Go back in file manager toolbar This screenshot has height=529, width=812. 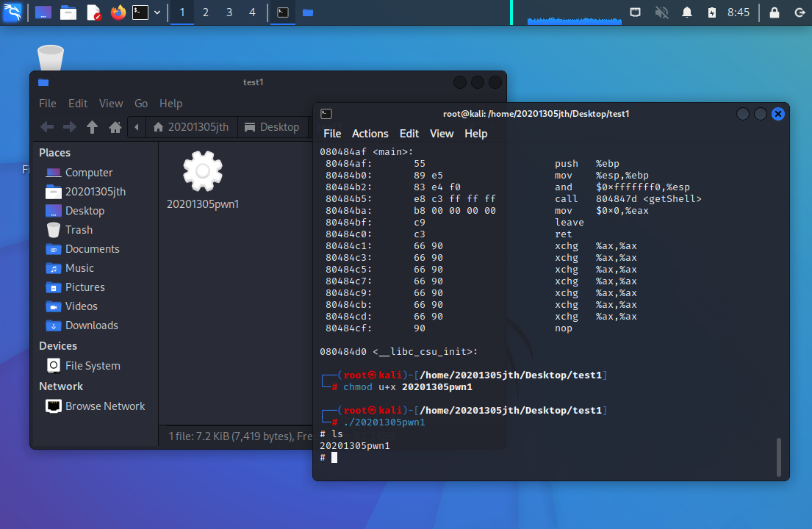point(47,127)
